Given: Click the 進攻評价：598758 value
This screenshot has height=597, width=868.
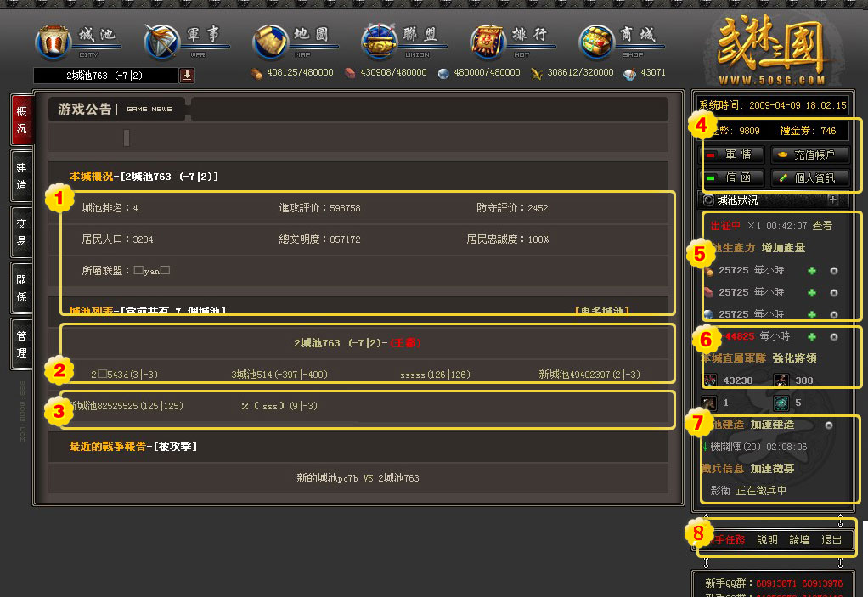Looking at the screenshot, I should coord(319,208).
